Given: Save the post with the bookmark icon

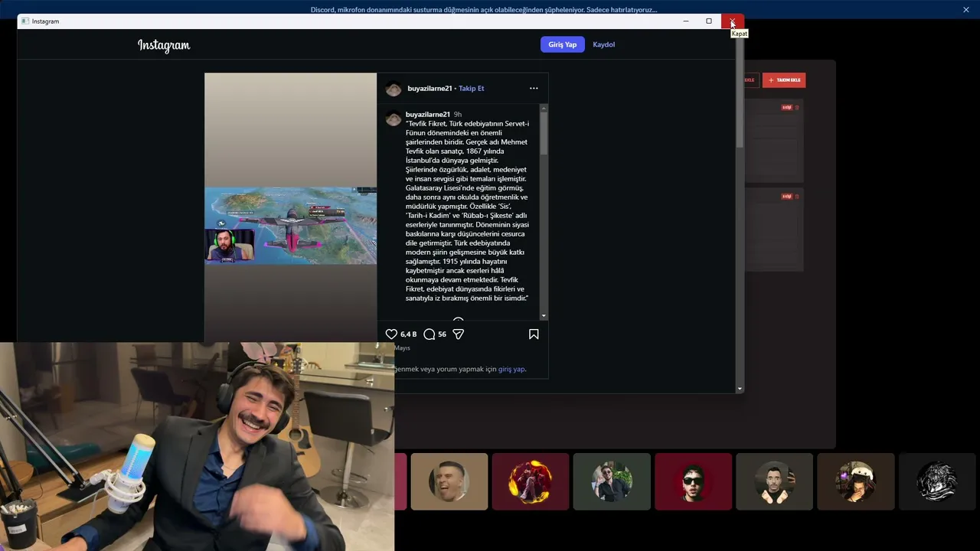Looking at the screenshot, I should (x=534, y=334).
